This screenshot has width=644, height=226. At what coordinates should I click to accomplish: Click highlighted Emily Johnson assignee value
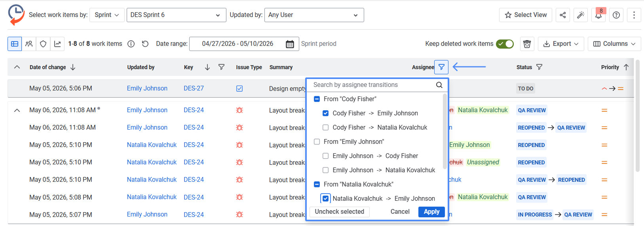[469, 145]
